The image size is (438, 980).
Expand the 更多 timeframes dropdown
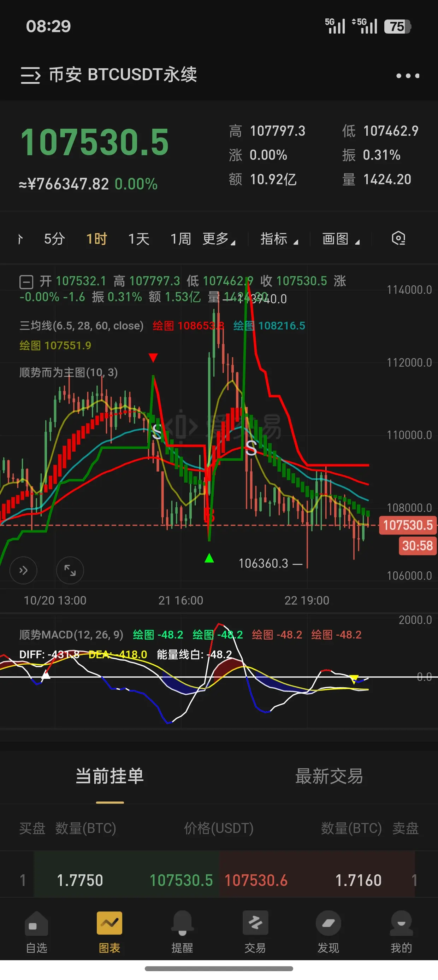tap(219, 239)
